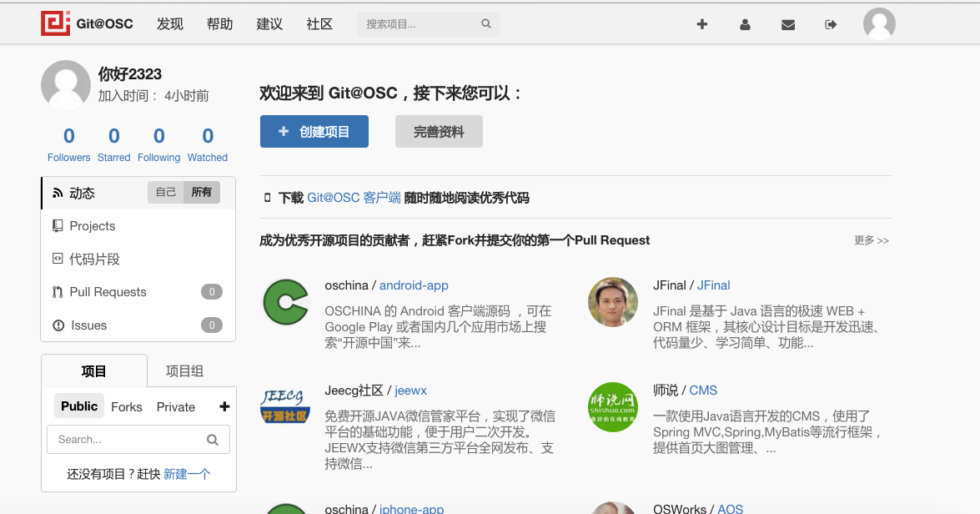Toggle activity filter to 自己

(x=166, y=193)
